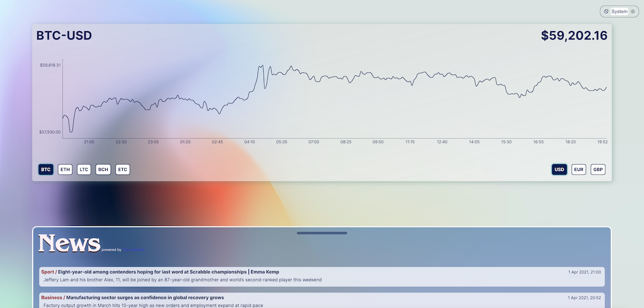Viewport: 644px width, 308px height.
Task: Select the LTC coin button
Action: (x=84, y=170)
